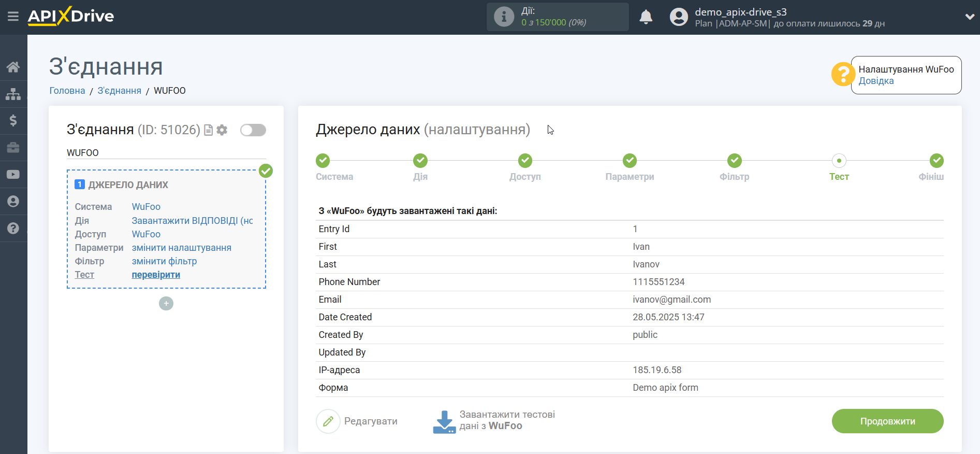
Task: Open connection settings gear icon
Action: point(222,130)
